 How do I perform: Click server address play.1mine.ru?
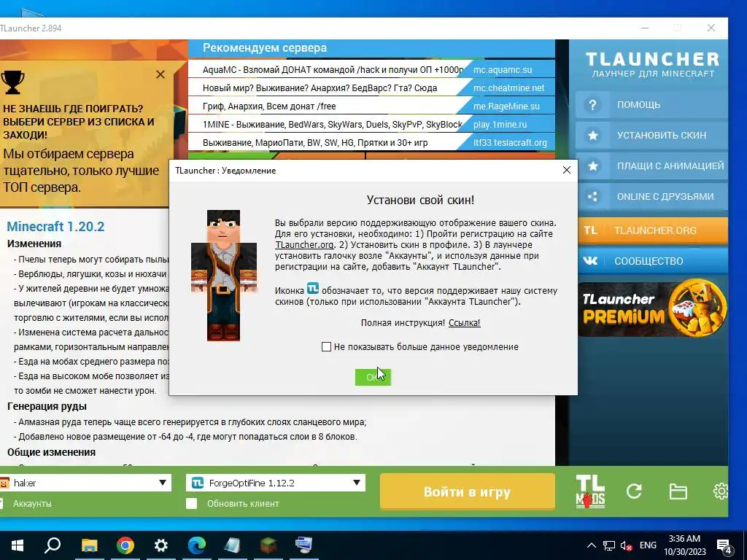pos(500,124)
